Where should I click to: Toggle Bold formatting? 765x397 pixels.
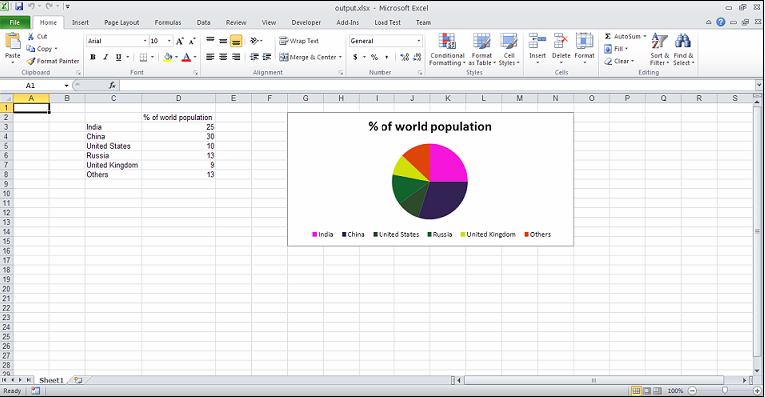[x=93, y=57]
